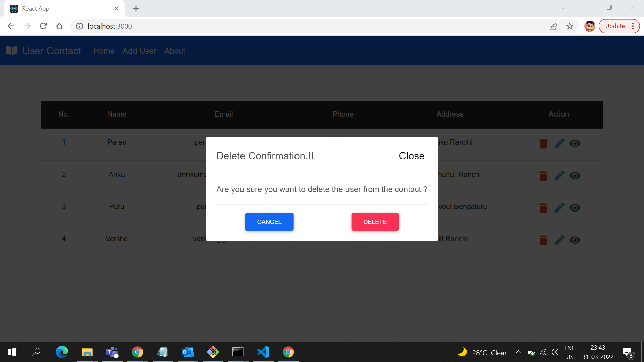Viewport: 644px width, 362px height.
Task: Open Visual Studio Code from the taskbar
Action: 263,352
